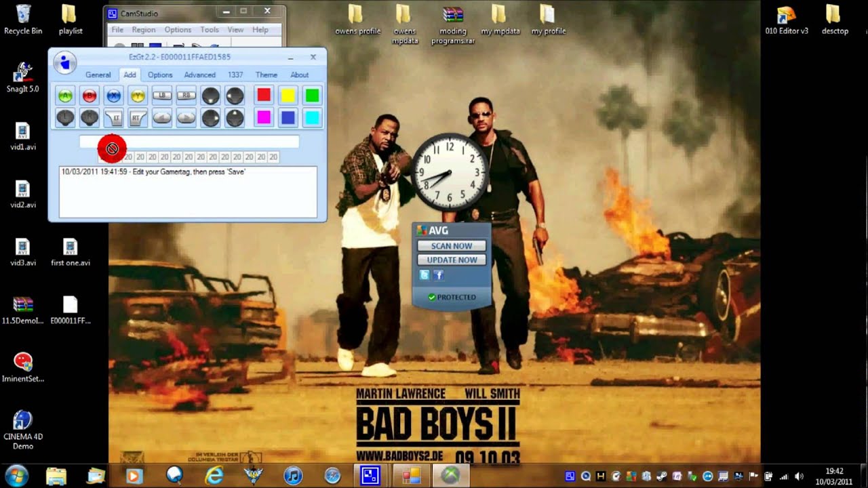Insert the LB bumper glyph

(162, 96)
